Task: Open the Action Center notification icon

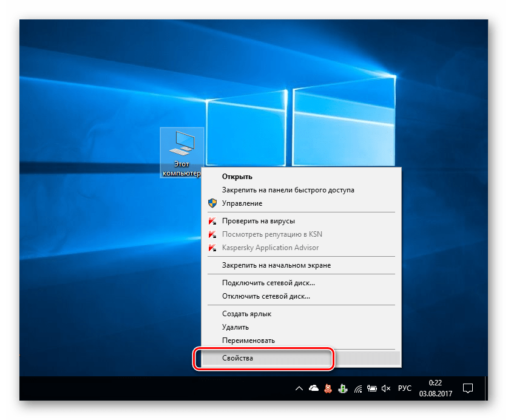Action: [468, 388]
